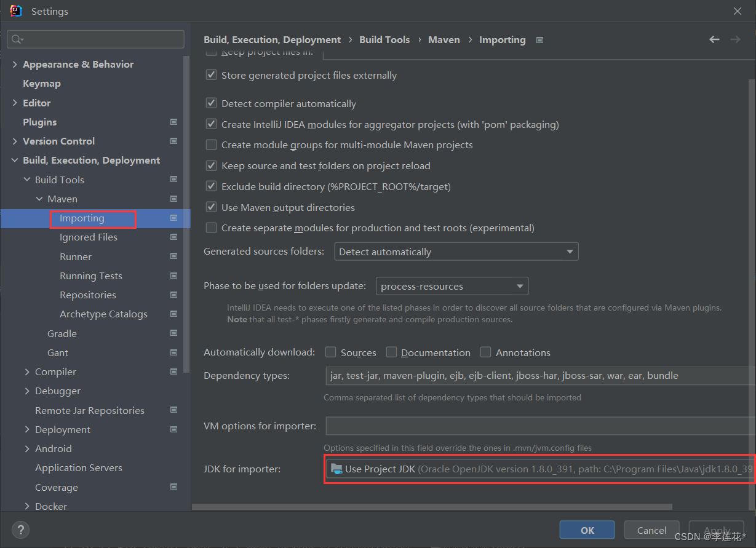Click the project-level icon beside Importing breadcrumb
Viewport: 756px width, 548px height.
point(539,40)
